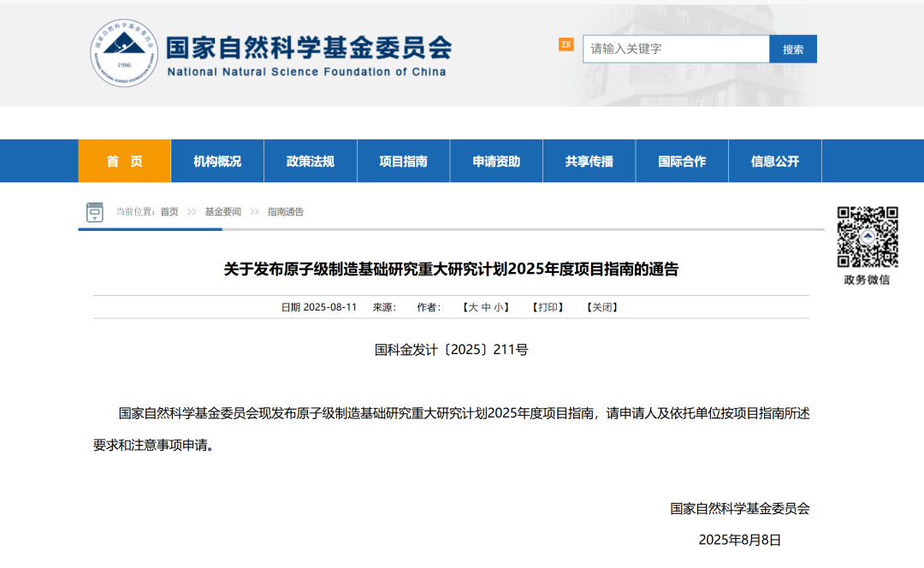Viewport: 924px width, 568px height.
Task: Click the 【关闭】 close page link
Action: point(601,308)
